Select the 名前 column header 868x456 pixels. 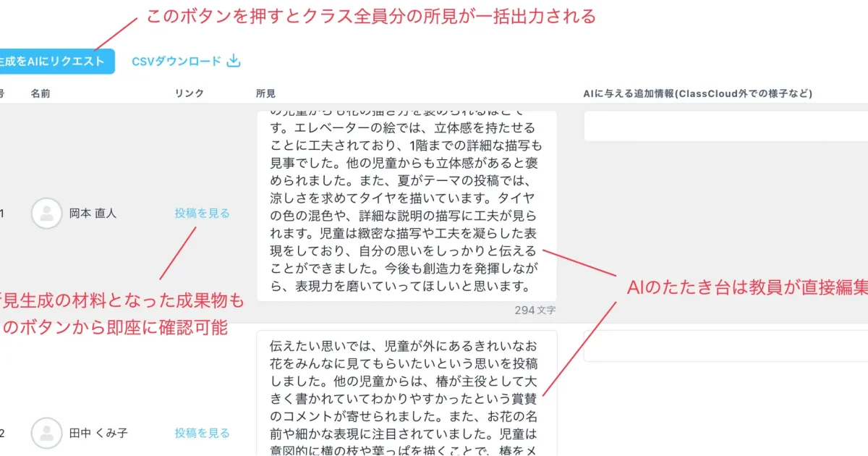tap(41, 93)
